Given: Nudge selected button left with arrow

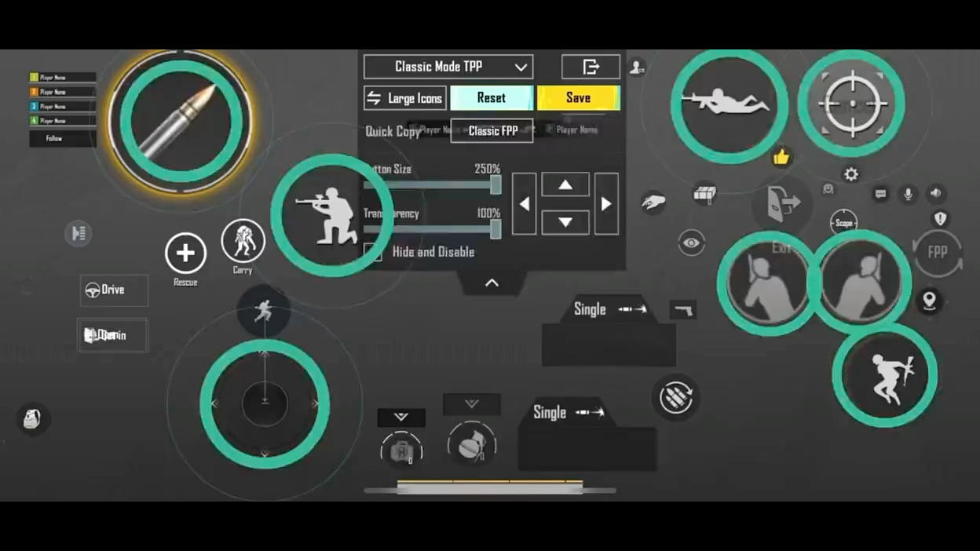Looking at the screenshot, I should [x=524, y=203].
